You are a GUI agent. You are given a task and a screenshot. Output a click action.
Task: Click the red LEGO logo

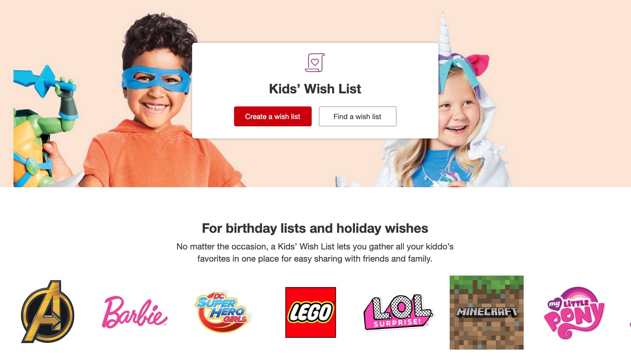(x=311, y=312)
